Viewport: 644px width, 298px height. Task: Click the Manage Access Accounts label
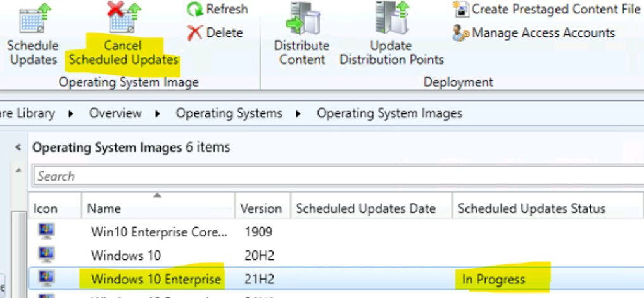(x=543, y=33)
